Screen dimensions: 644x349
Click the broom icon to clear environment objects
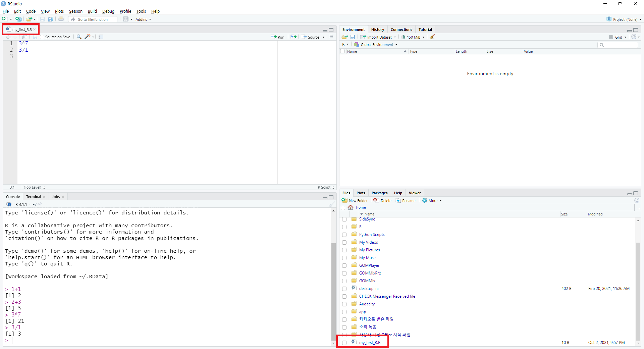[432, 37]
